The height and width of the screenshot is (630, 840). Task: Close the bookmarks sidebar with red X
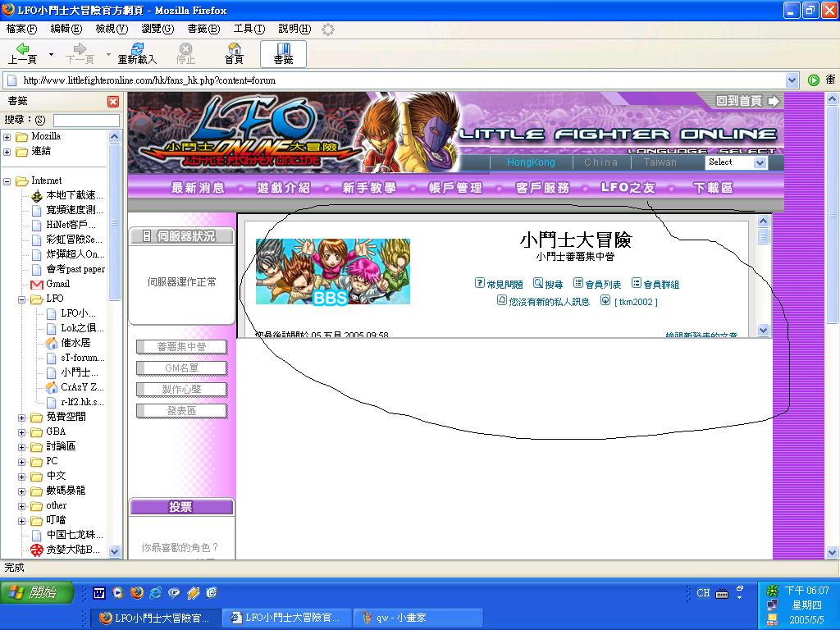113,102
